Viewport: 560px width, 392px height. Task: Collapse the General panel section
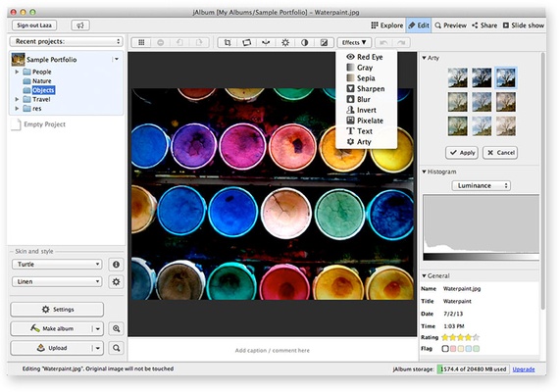[424, 275]
